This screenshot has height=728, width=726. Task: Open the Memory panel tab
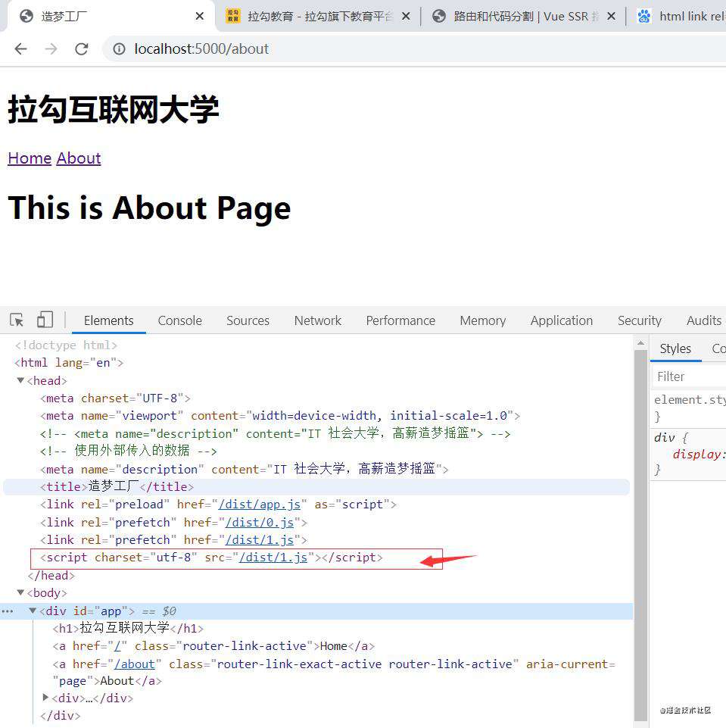[x=482, y=320]
